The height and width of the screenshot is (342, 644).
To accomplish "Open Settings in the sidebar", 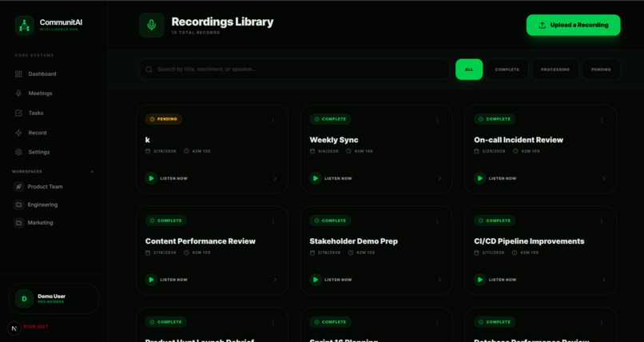I will click(39, 152).
